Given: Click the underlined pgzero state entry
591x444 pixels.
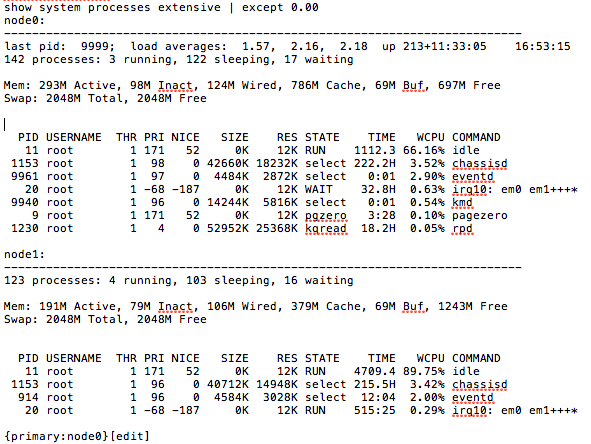Looking at the screenshot, I should [326, 216].
